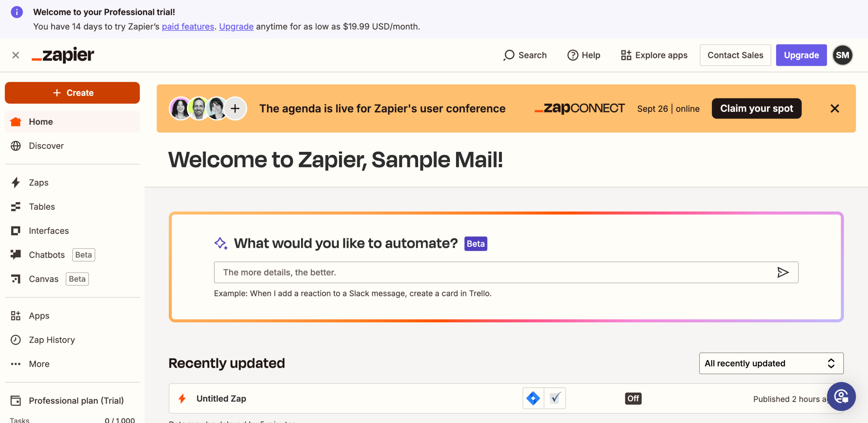Screen dimensions: 868x423
Task: Click the SM profile avatar
Action: (842, 55)
